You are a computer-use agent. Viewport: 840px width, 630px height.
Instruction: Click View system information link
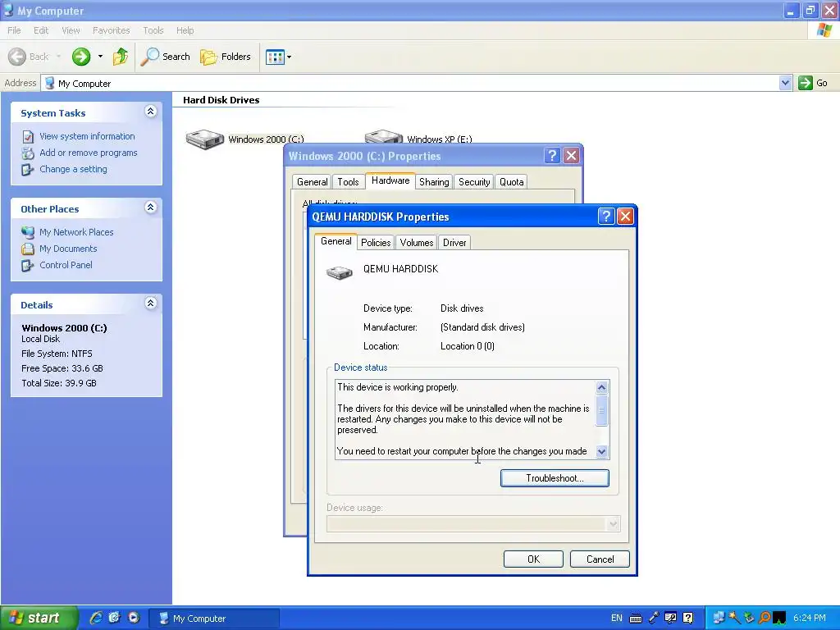click(87, 136)
